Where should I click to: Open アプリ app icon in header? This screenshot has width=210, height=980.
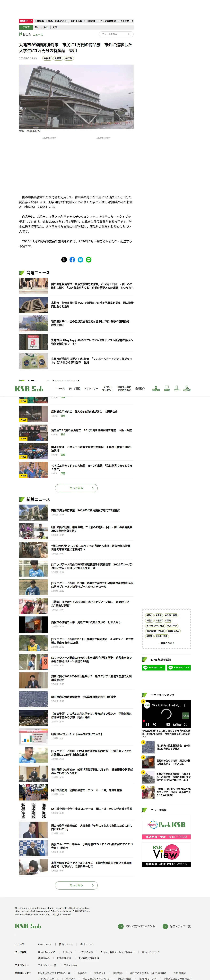pyautogui.click(x=177, y=388)
